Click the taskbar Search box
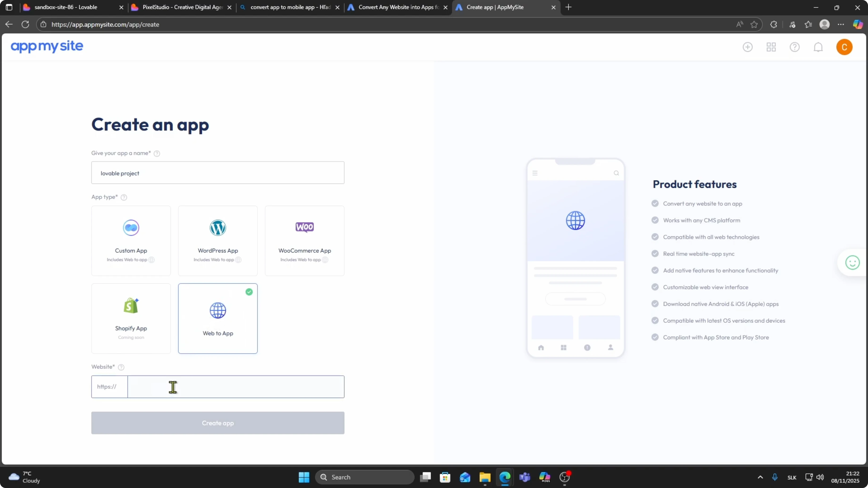The height and width of the screenshot is (488, 868). tap(365, 477)
